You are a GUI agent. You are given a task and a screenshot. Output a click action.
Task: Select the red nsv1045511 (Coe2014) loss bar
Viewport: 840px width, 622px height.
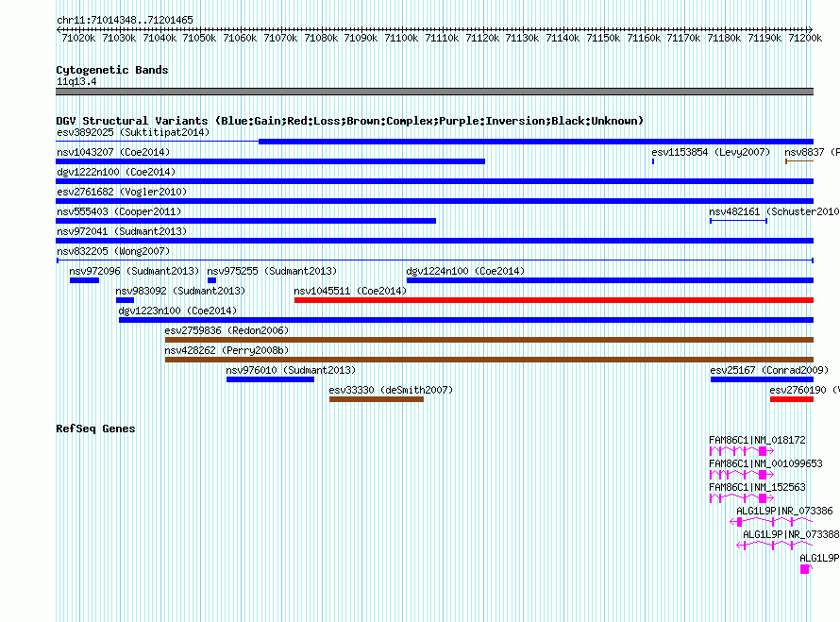554,300
